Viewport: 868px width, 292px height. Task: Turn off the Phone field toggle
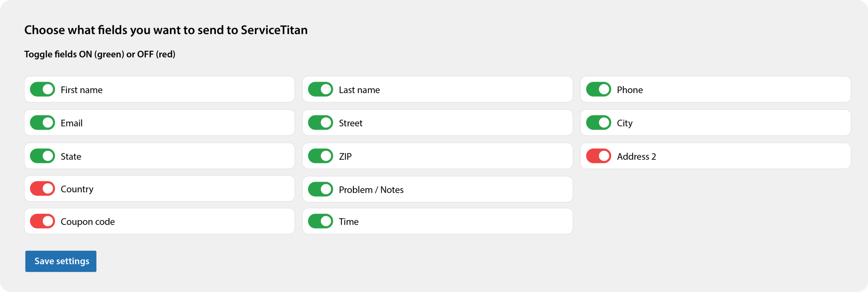(x=598, y=90)
